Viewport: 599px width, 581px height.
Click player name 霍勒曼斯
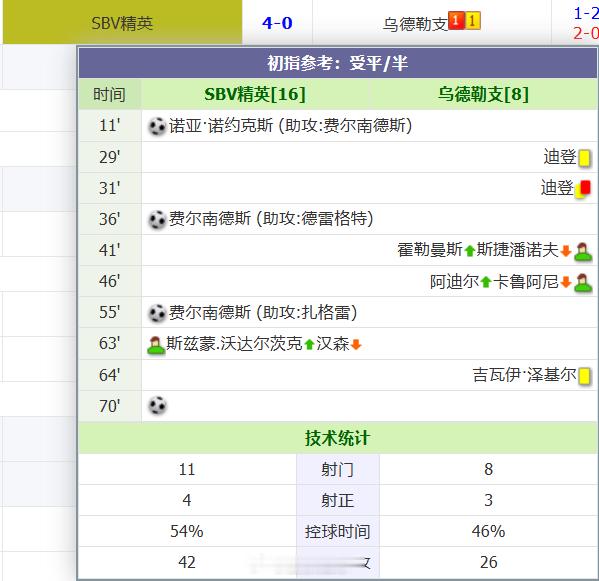[430, 250]
